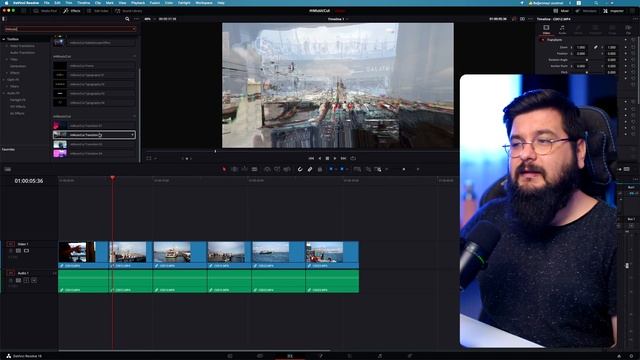The image size is (640, 360).
Task: Click the blue Flag marker icon
Action: [x=331, y=169]
